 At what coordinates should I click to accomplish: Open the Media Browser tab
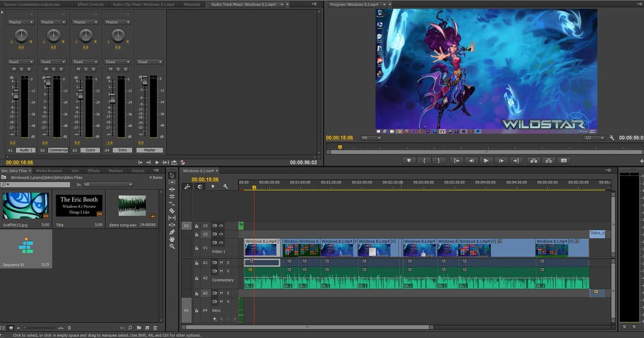coord(50,171)
